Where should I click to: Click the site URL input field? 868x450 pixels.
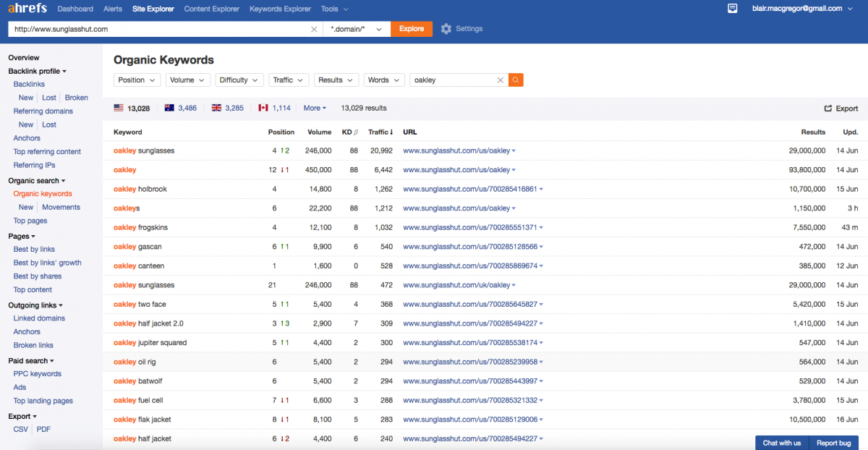tap(159, 29)
